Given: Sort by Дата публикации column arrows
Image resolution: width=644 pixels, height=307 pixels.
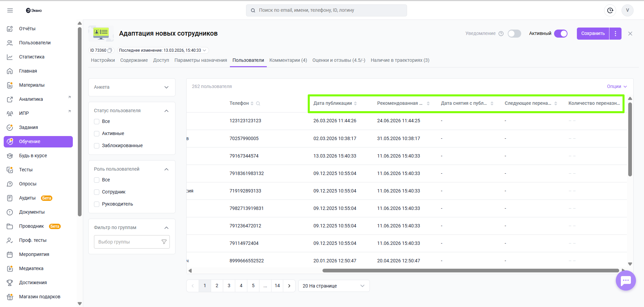Looking at the screenshot, I should (355, 103).
